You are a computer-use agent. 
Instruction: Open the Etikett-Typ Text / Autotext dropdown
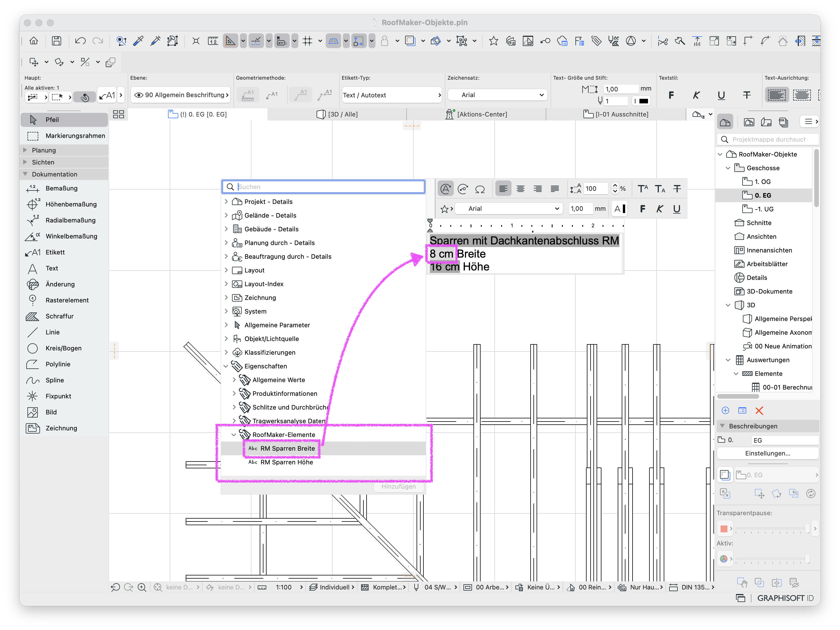[x=392, y=95]
